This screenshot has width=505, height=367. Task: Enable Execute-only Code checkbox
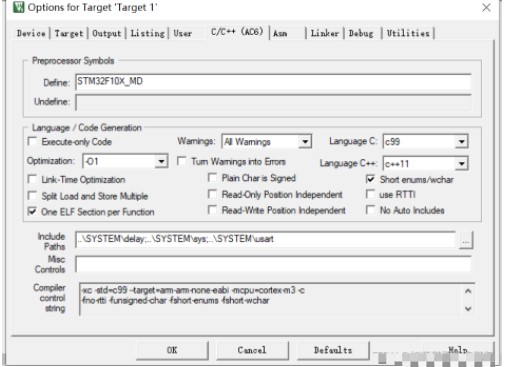point(32,141)
